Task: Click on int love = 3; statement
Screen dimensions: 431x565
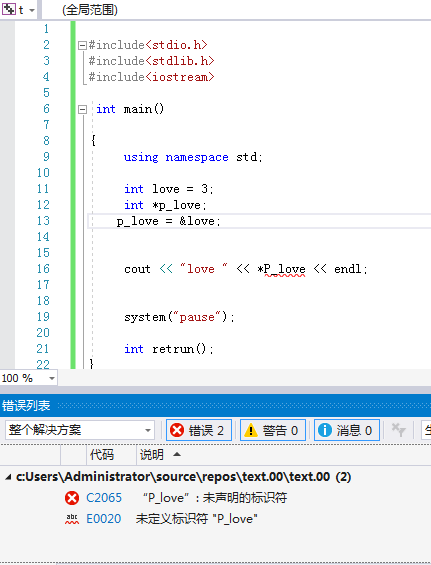Action: point(169,189)
